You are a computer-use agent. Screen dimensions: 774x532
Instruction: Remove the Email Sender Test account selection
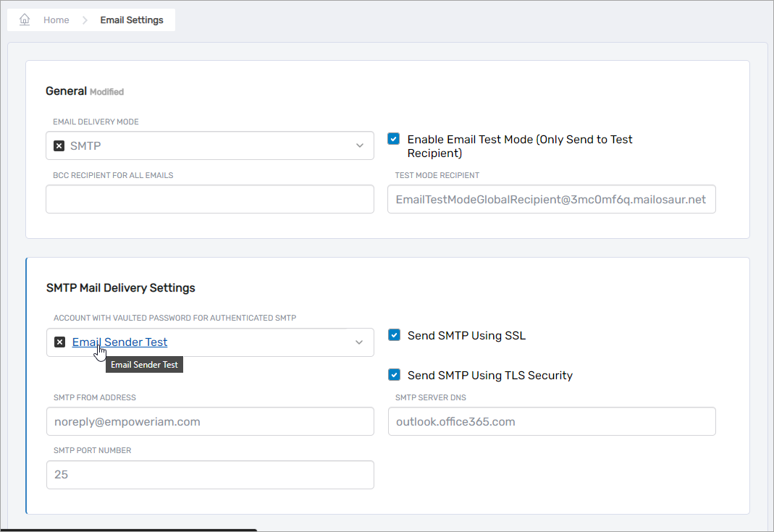tap(60, 342)
